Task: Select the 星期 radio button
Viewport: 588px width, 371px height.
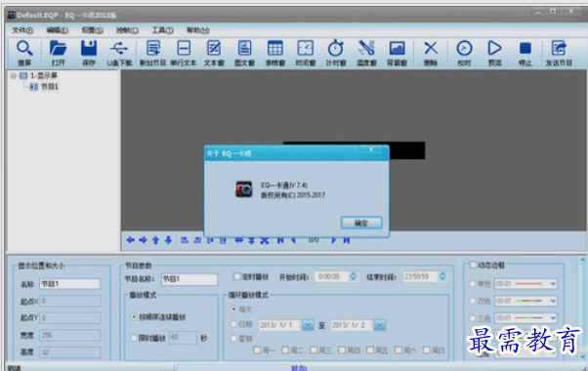Action: pos(234,339)
